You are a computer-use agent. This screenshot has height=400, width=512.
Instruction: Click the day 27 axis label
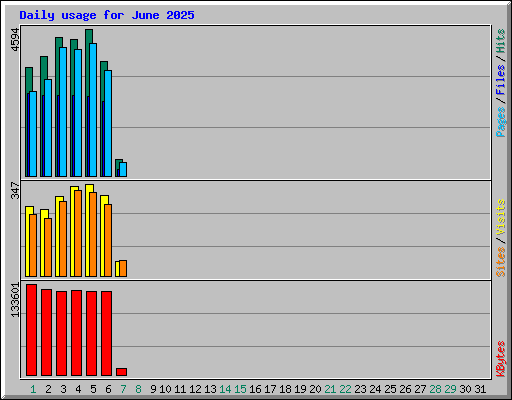420,389
